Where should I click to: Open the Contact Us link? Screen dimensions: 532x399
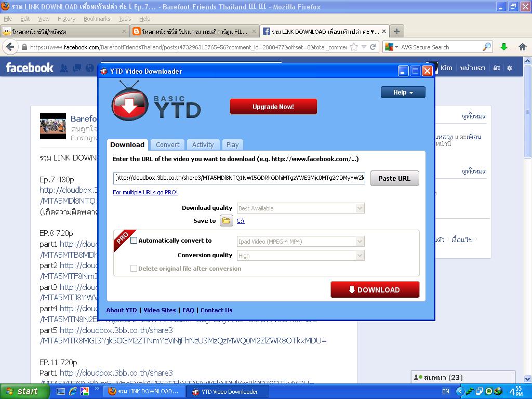pos(217,310)
